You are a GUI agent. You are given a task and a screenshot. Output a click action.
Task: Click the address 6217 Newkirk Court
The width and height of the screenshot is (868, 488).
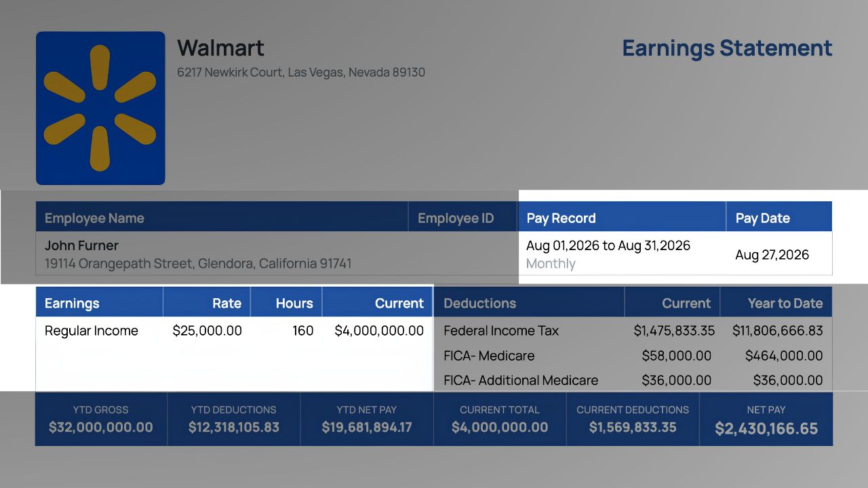tap(301, 72)
